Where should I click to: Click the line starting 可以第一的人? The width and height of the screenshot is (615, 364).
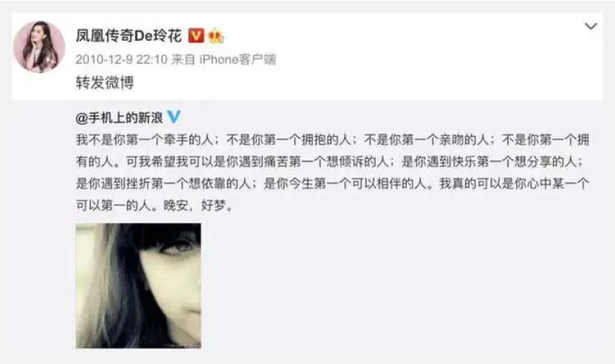point(155,206)
